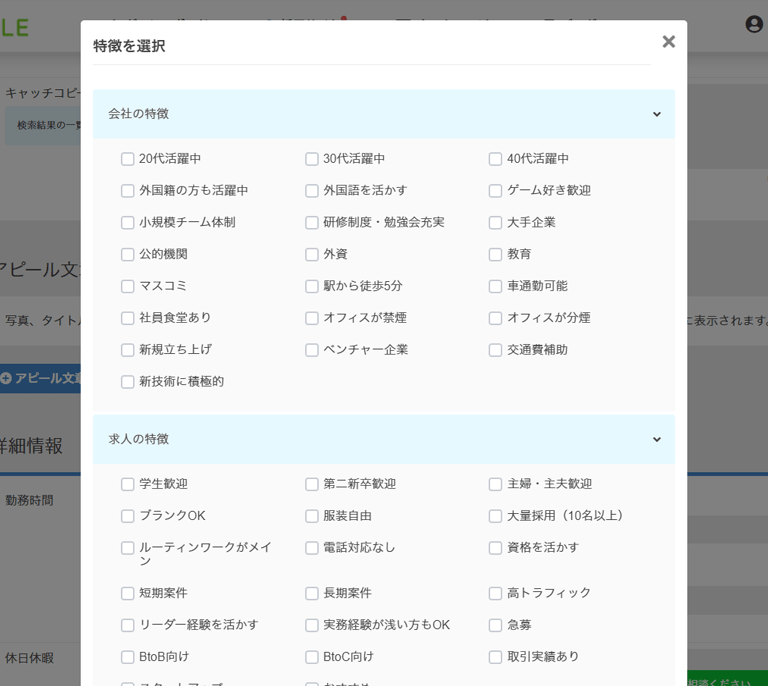Screen dimensions: 768x686
Task: Enable 大量採用（10名以上） checkbox
Action: [x=495, y=516]
